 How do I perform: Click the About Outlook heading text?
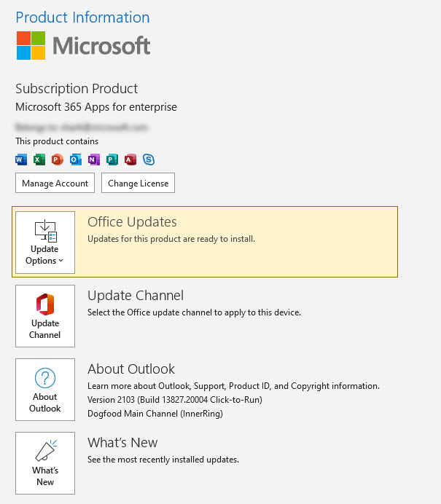[x=131, y=369]
